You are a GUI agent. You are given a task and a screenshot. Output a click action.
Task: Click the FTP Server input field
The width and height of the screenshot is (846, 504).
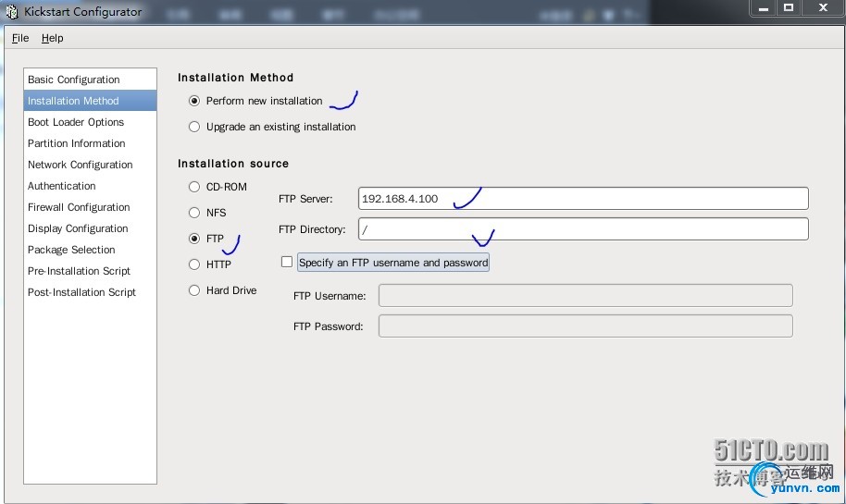pyautogui.click(x=583, y=199)
